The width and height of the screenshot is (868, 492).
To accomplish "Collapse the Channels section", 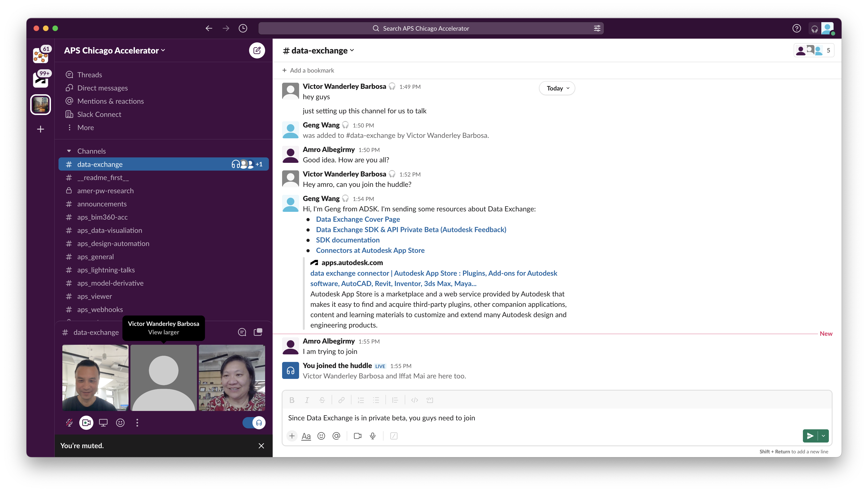I will click(69, 151).
